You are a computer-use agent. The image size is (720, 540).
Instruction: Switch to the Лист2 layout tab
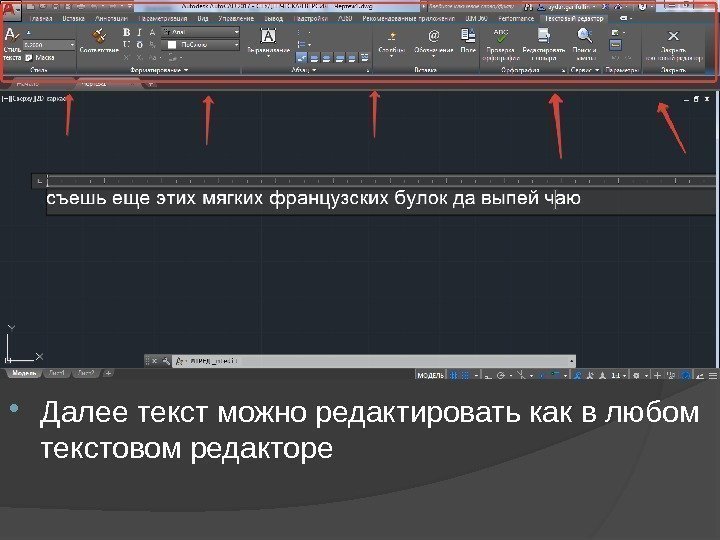pyautogui.click(x=86, y=373)
